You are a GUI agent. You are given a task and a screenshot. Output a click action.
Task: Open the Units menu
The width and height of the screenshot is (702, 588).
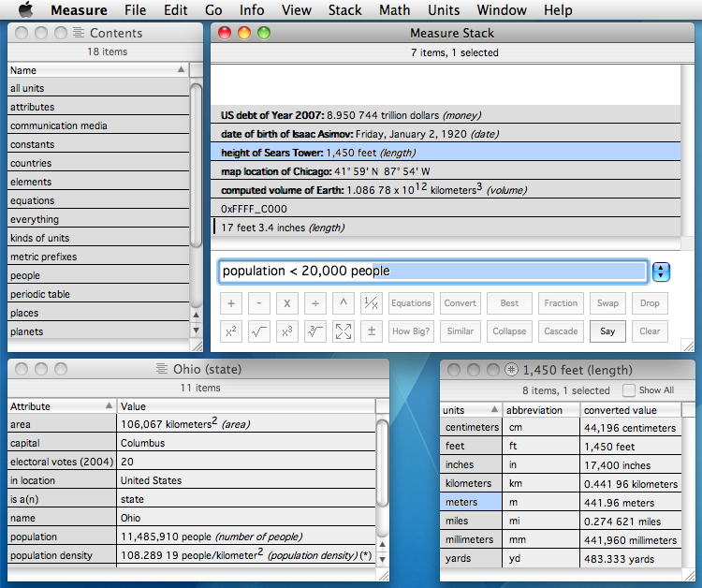click(x=444, y=10)
